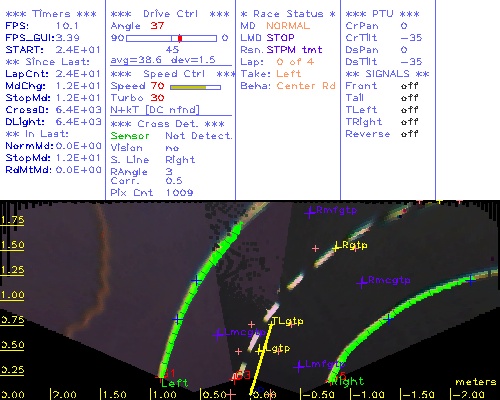Select the Rmcgtp purple cross marker
Viewport: 500px width, 400px height.
coord(362,283)
